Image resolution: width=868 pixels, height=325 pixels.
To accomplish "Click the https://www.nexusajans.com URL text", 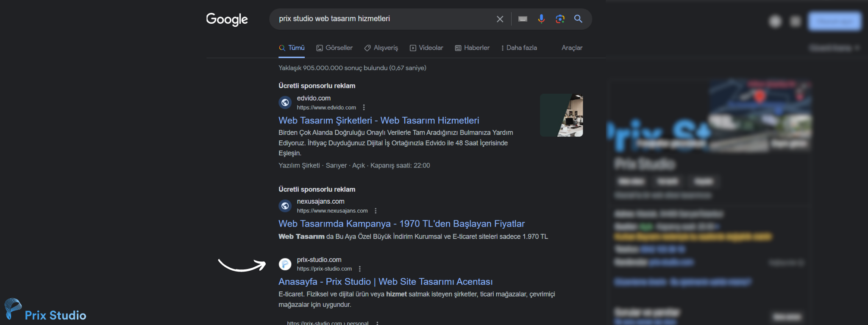I will click(x=332, y=211).
